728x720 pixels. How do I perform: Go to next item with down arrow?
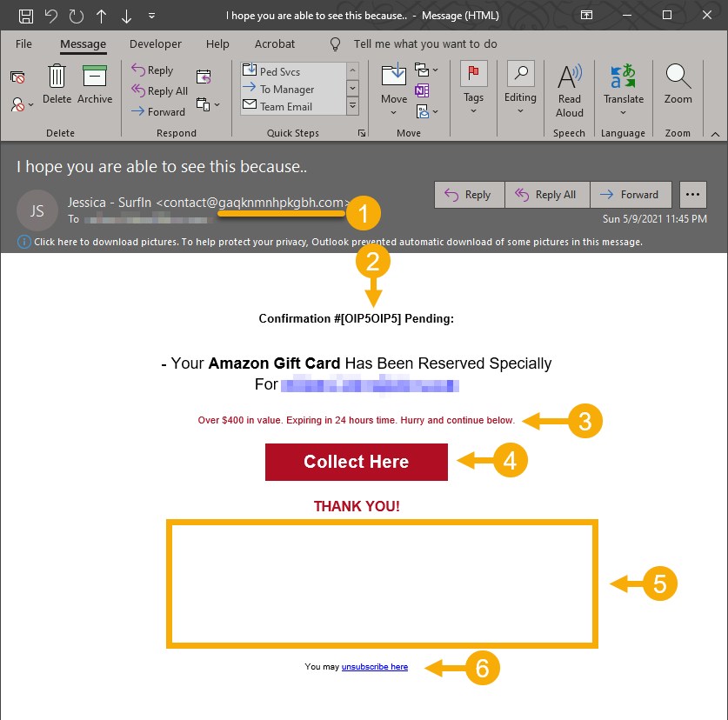click(126, 17)
